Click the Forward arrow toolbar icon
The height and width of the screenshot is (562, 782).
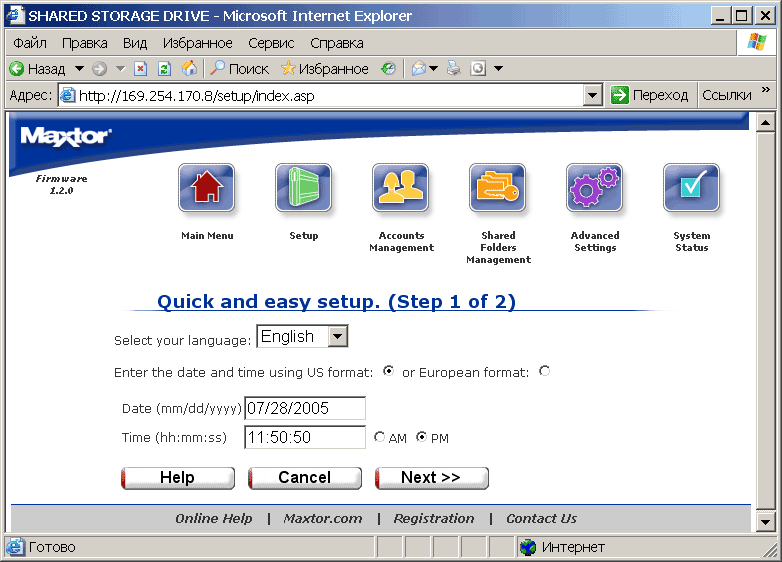click(100, 68)
